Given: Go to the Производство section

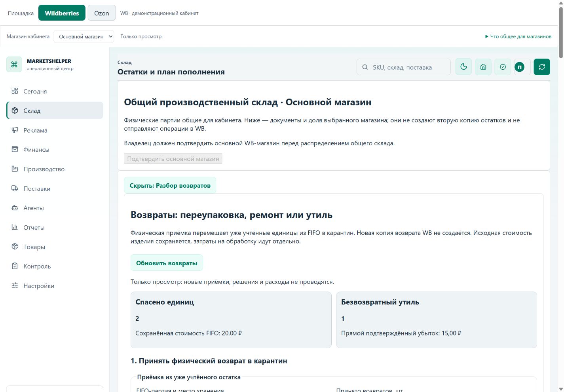Looking at the screenshot, I should pyautogui.click(x=55, y=169).
